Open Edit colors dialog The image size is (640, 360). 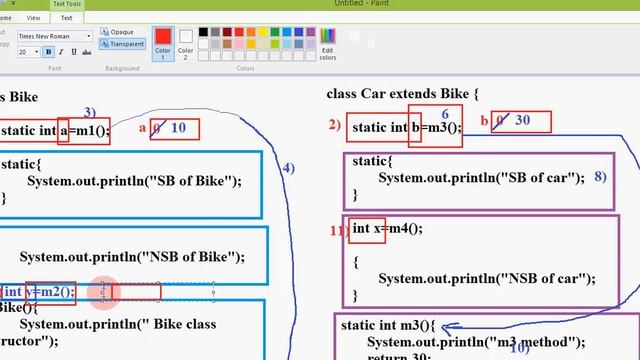[x=328, y=44]
